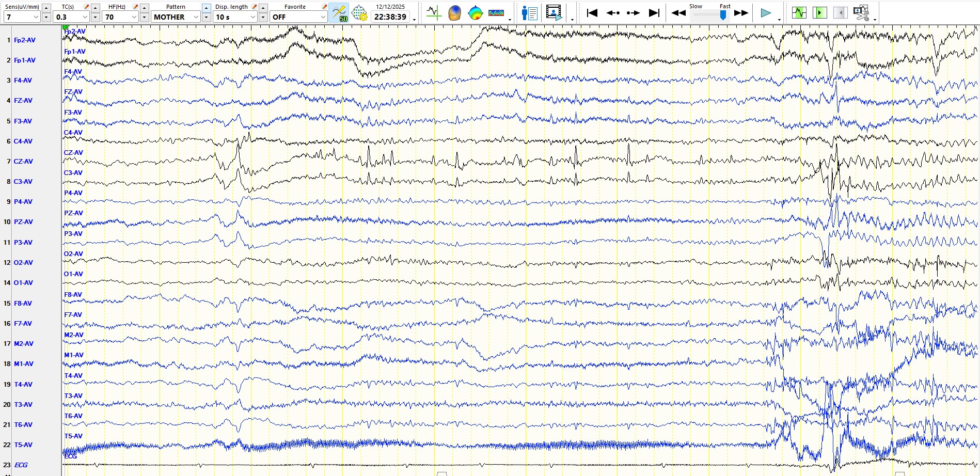Viewport: 980px width, 476px height.
Task: Show the rainbow topographic scalp map
Action: click(x=475, y=13)
